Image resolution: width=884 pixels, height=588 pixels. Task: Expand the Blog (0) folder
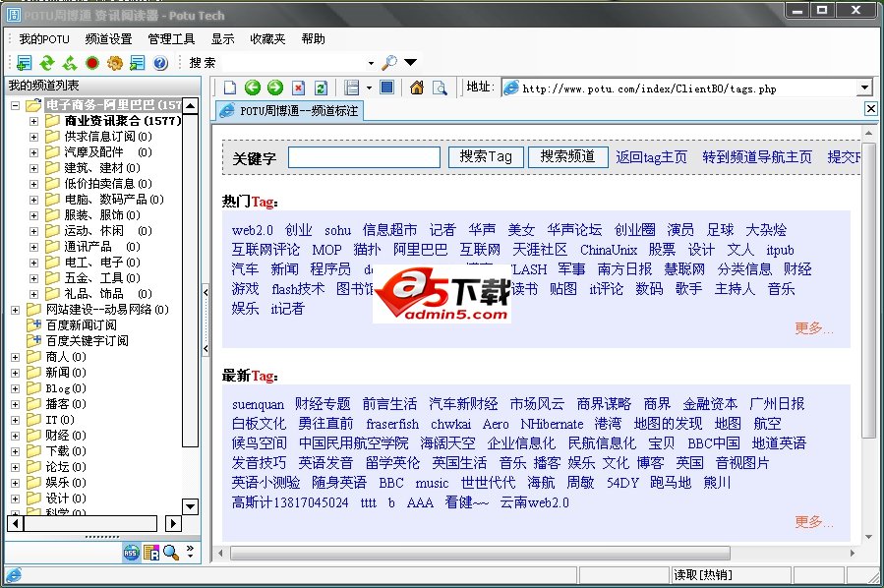(x=15, y=389)
